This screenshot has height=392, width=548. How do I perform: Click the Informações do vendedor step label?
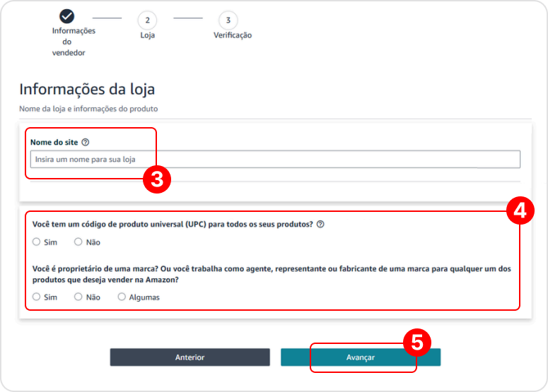74,42
